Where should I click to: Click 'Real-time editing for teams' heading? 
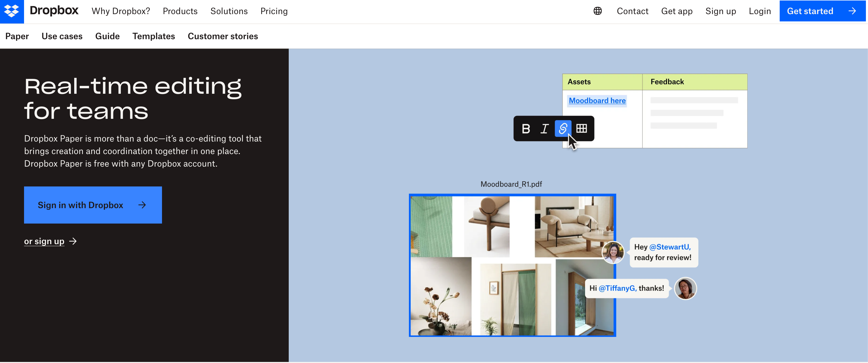point(133,99)
